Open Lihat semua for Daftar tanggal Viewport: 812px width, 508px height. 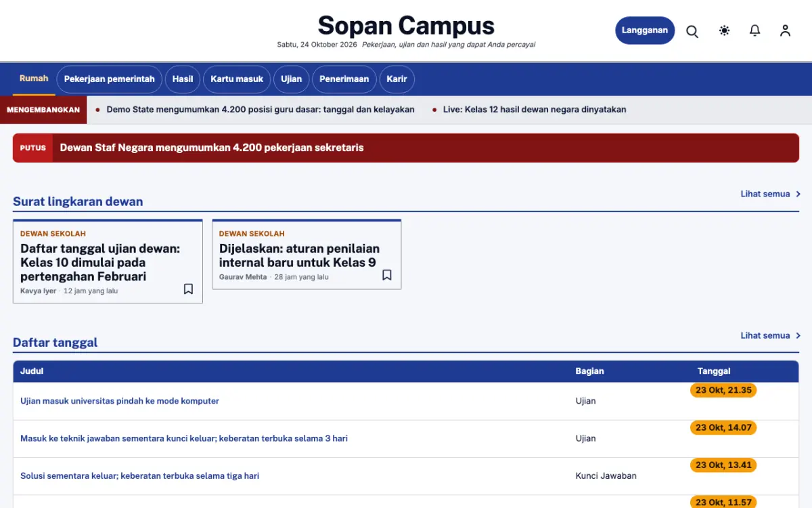(771, 335)
